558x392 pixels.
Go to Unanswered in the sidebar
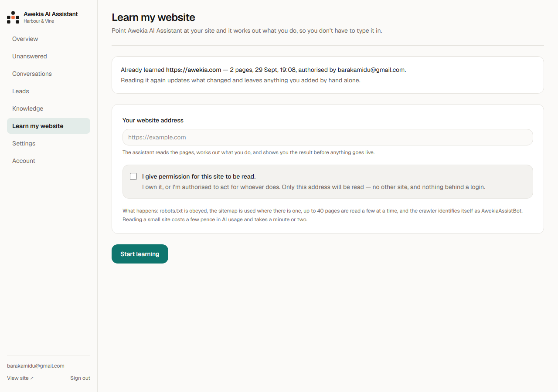tap(48, 56)
